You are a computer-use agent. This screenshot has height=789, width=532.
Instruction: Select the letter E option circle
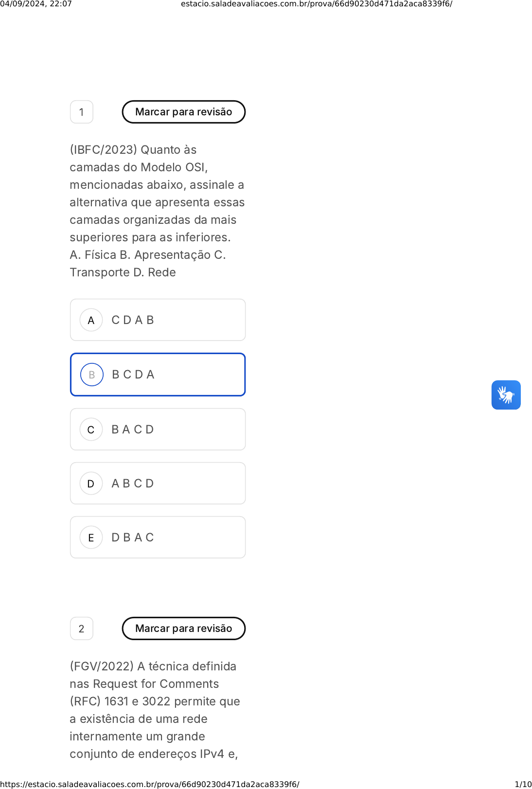pos(91,538)
